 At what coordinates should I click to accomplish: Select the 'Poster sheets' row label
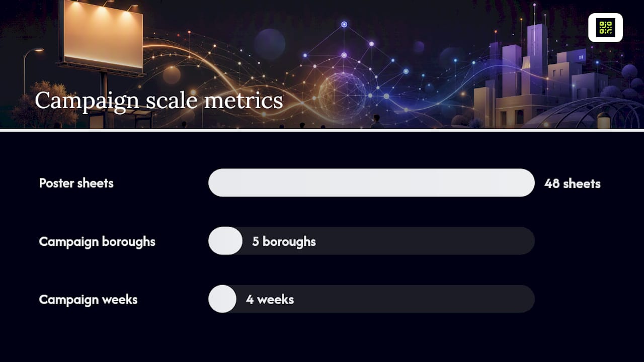76,183
